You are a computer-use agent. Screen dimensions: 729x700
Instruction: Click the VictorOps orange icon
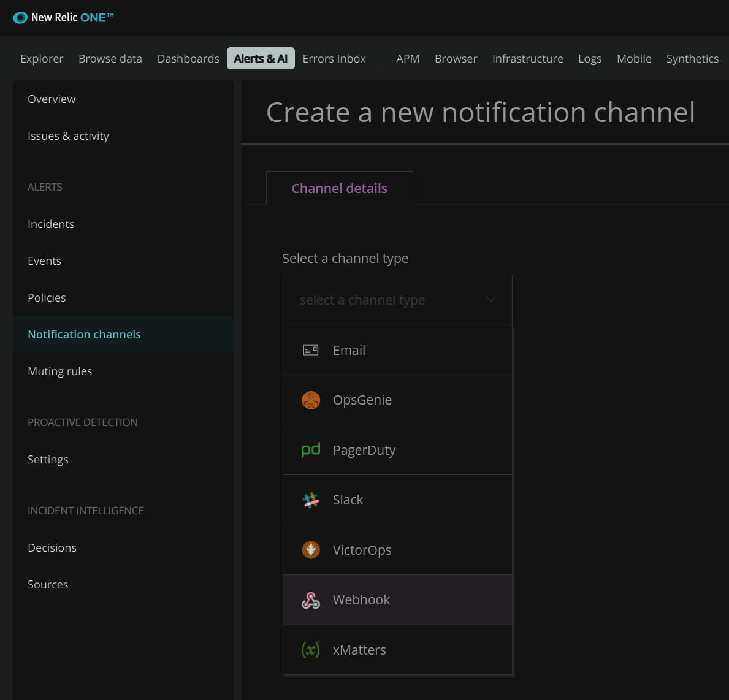click(x=311, y=550)
